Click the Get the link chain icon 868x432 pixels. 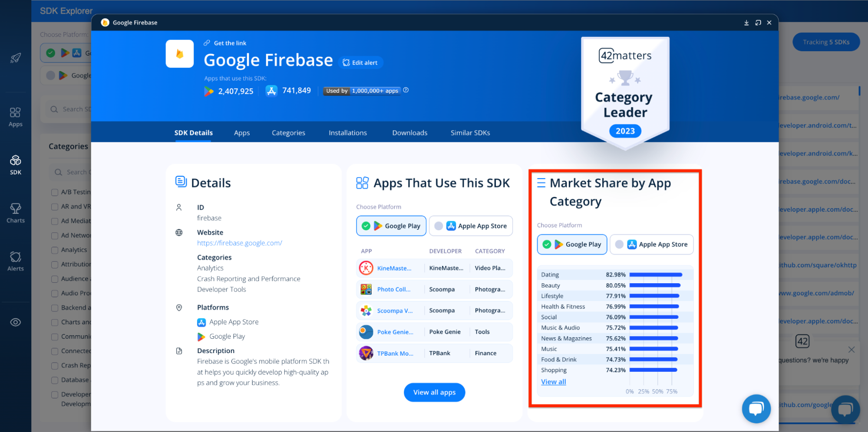(x=207, y=43)
